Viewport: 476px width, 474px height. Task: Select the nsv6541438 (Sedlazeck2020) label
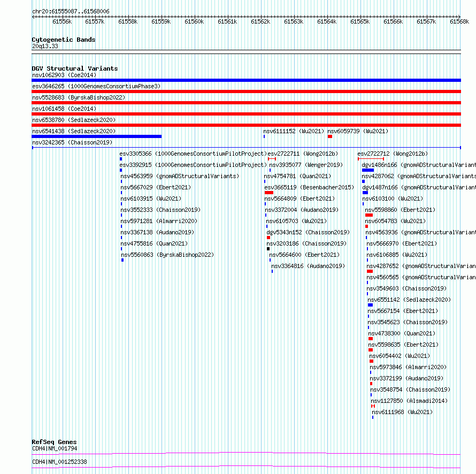(74, 131)
